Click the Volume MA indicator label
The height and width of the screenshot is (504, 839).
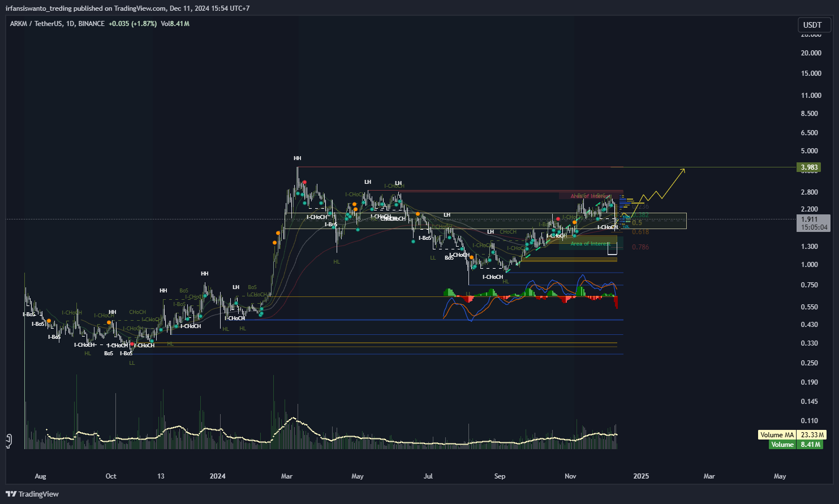pos(777,435)
